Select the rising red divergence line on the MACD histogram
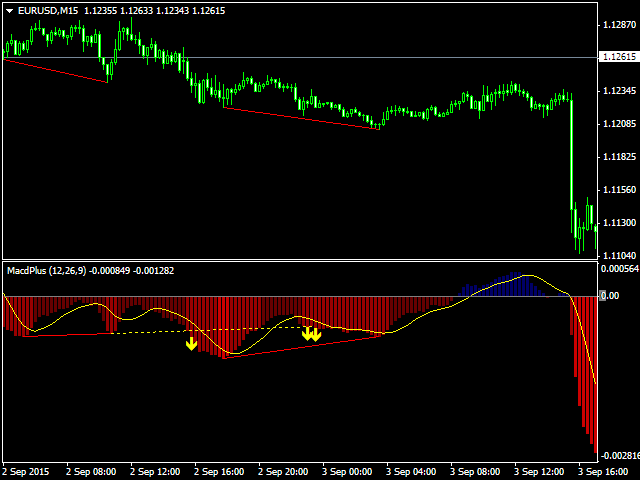This screenshot has height=480, width=640. pos(302,347)
